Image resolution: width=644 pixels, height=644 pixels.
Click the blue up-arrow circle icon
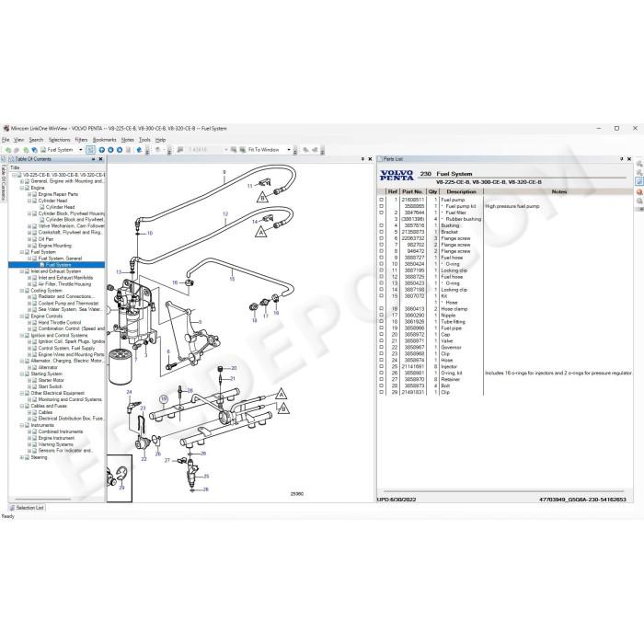pos(101,150)
